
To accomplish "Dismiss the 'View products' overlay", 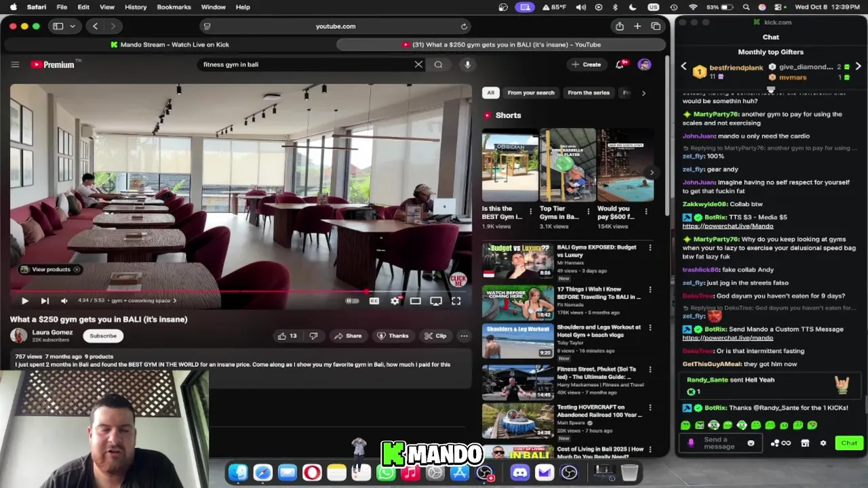I will click(x=77, y=269).
